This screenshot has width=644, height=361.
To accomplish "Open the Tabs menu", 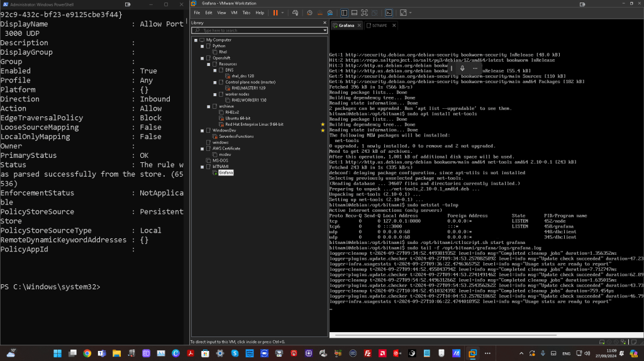I will (x=247, y=13).
